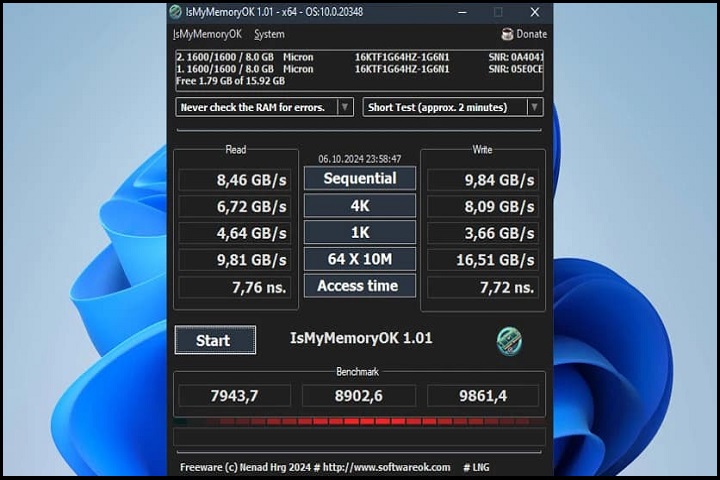Click the arrow on the Short Test combo box
The width and height of the screenshot is (720, 480).
(x=535, y=107)
